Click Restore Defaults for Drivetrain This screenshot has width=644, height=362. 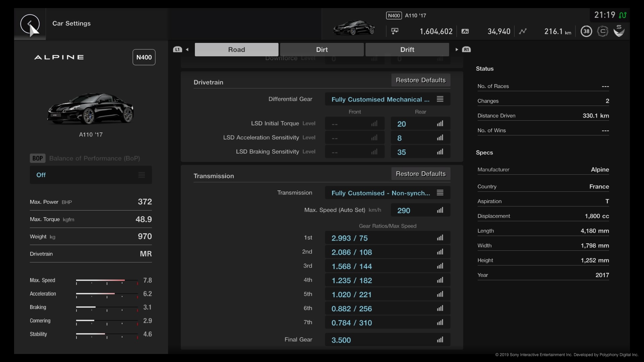click(420, 80)
